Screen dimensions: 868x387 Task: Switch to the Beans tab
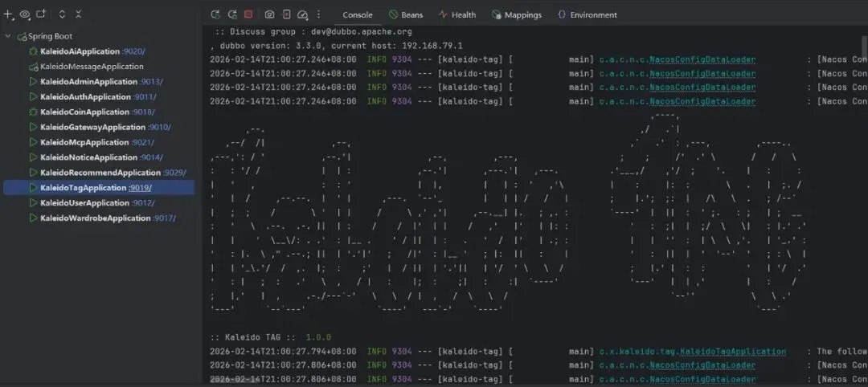(x=406, y=15)
